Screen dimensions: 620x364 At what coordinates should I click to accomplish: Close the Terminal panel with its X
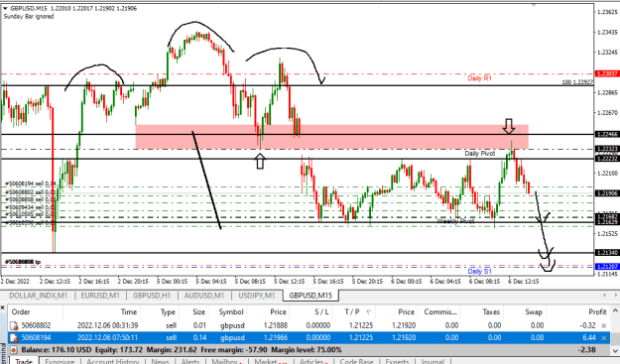pos(3,308)
